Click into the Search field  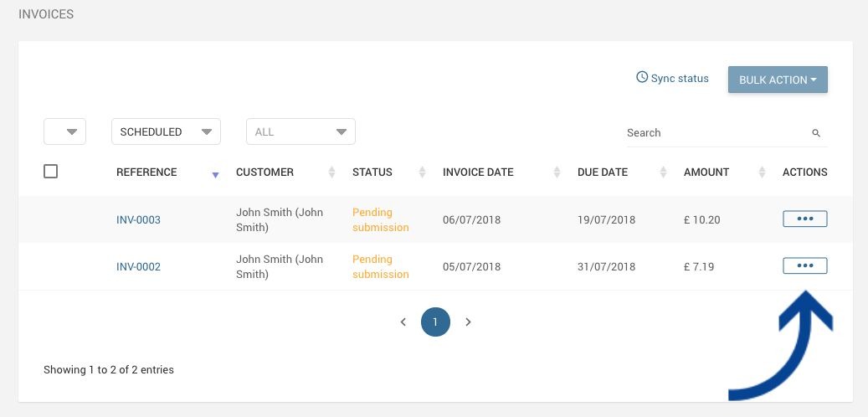click(716, 133)
